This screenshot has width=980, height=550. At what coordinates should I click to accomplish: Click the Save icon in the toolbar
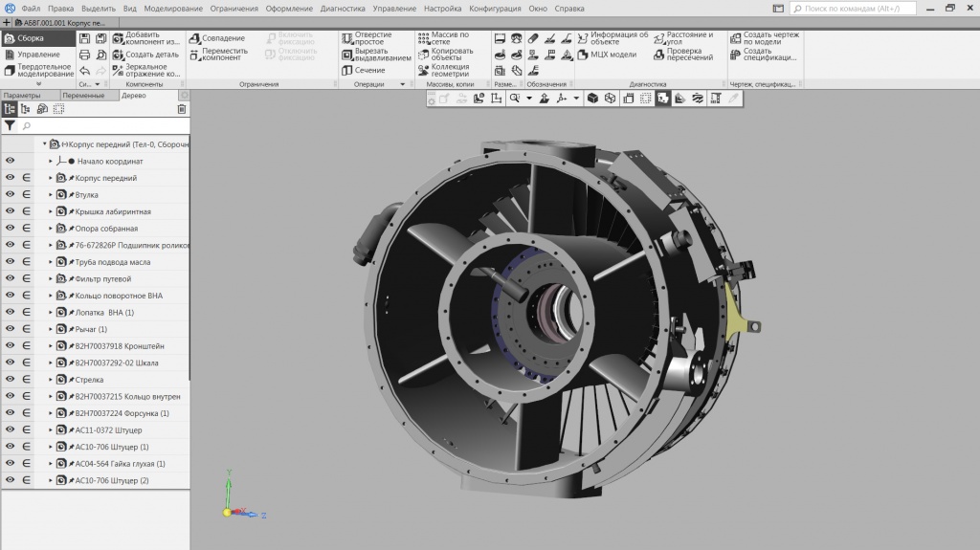(85, 38)
